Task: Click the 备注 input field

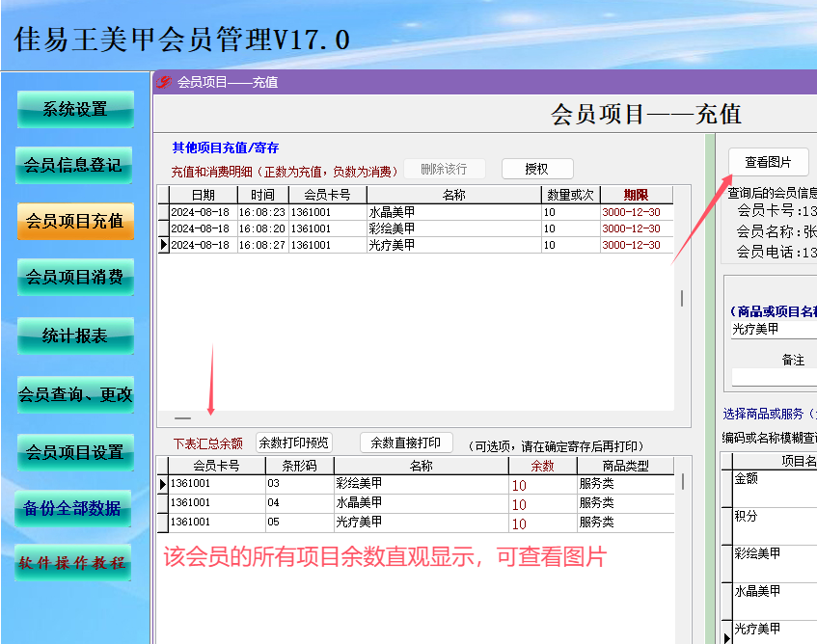Action: (775, 376)
